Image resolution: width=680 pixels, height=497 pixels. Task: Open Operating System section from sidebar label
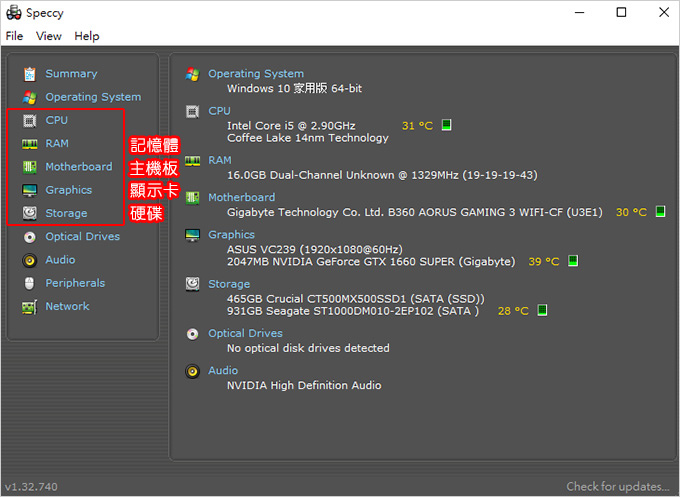[93, 97]
